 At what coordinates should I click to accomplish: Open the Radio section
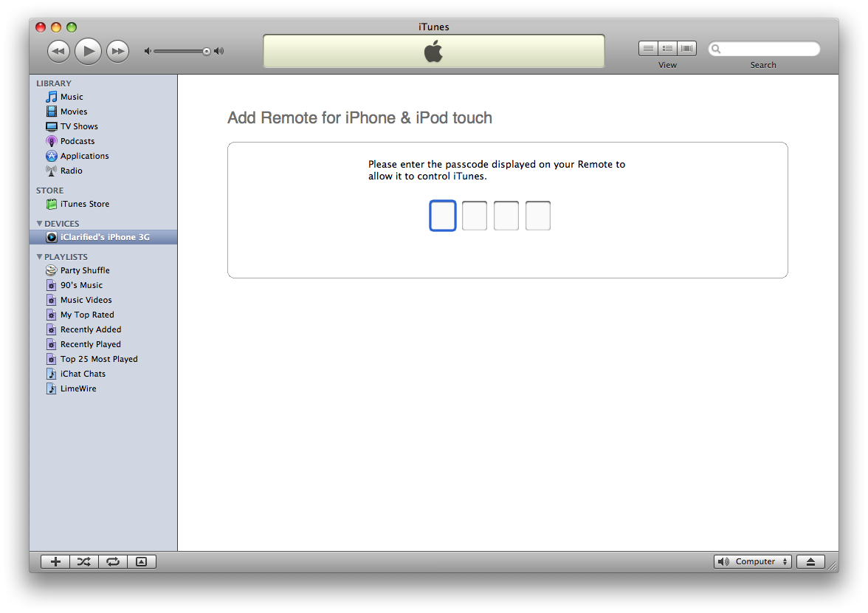(x=103, y=171)
